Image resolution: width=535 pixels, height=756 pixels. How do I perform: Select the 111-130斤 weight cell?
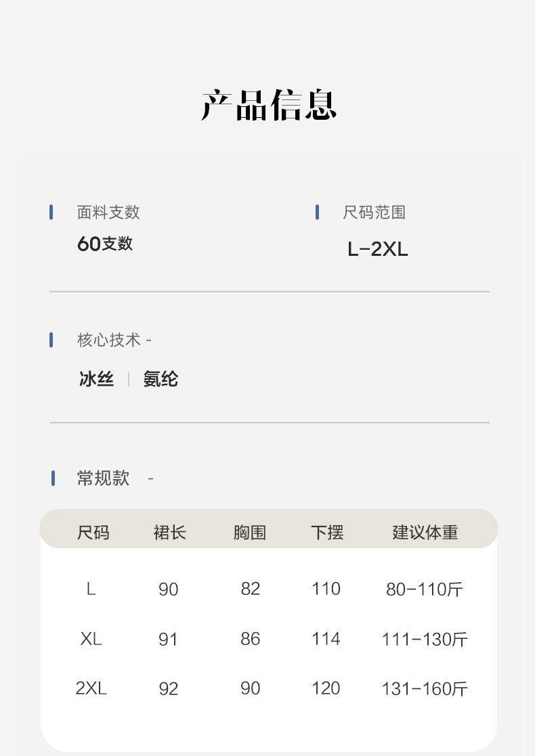[x=425, y=640]
